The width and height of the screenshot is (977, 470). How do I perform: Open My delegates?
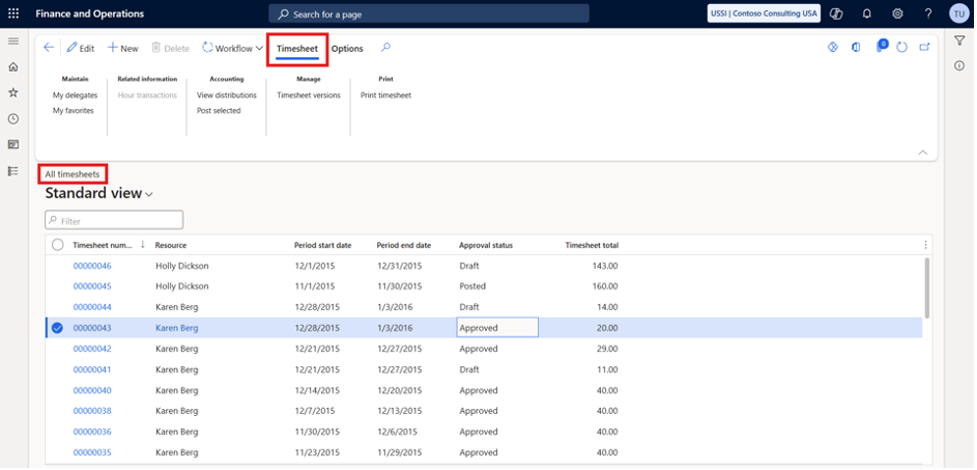[75, 95]
